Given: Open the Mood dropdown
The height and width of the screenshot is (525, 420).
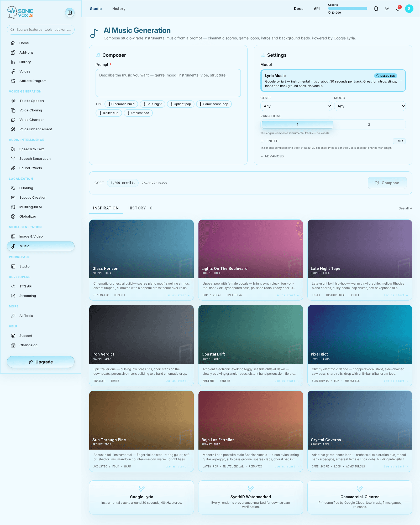Looking at the screenshot, I should coord(370,106).
